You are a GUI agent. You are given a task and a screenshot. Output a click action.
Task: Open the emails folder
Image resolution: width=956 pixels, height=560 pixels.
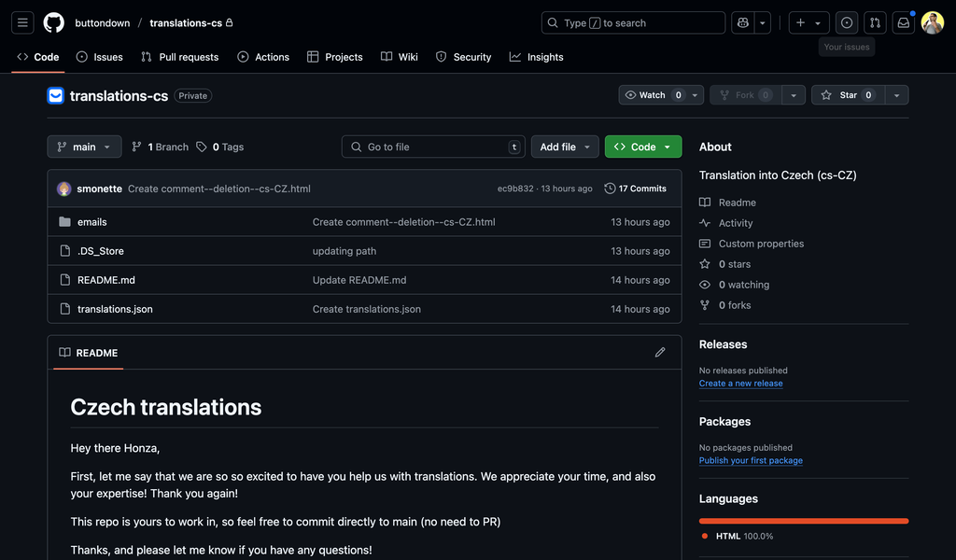(x=92, y=222)
